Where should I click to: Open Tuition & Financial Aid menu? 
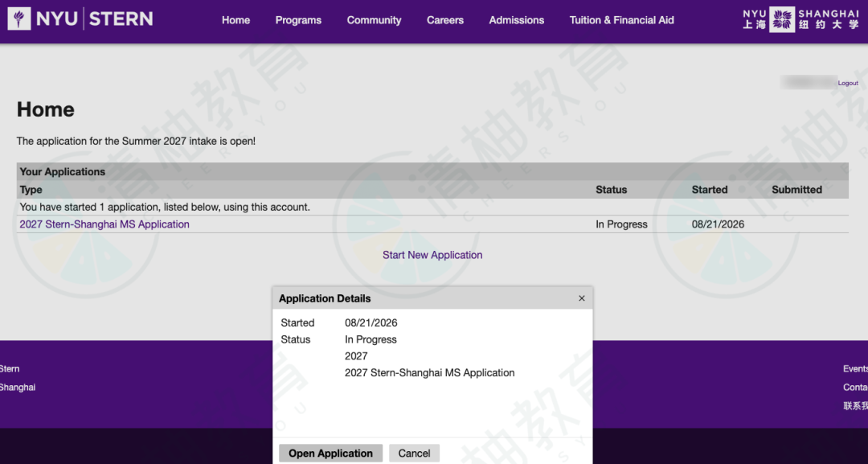(x=621, y=20)
